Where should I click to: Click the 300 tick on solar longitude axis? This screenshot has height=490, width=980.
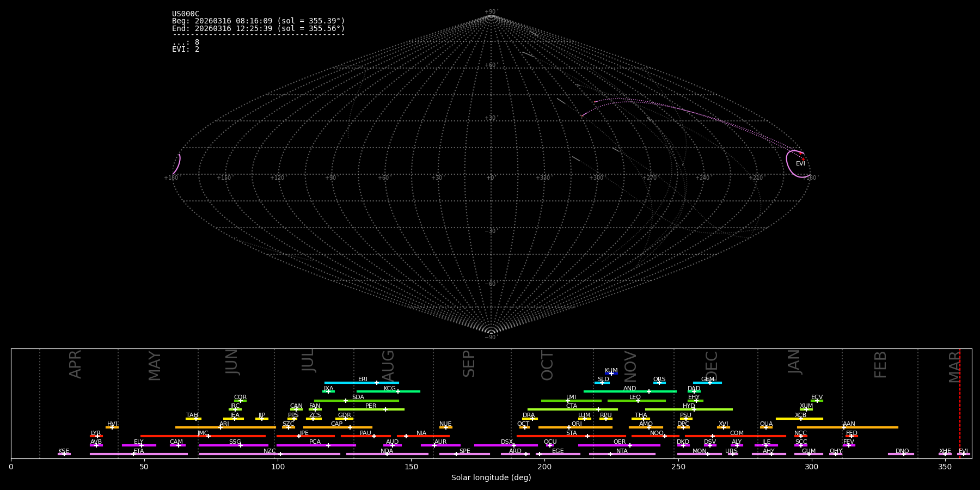click(811, 467)
